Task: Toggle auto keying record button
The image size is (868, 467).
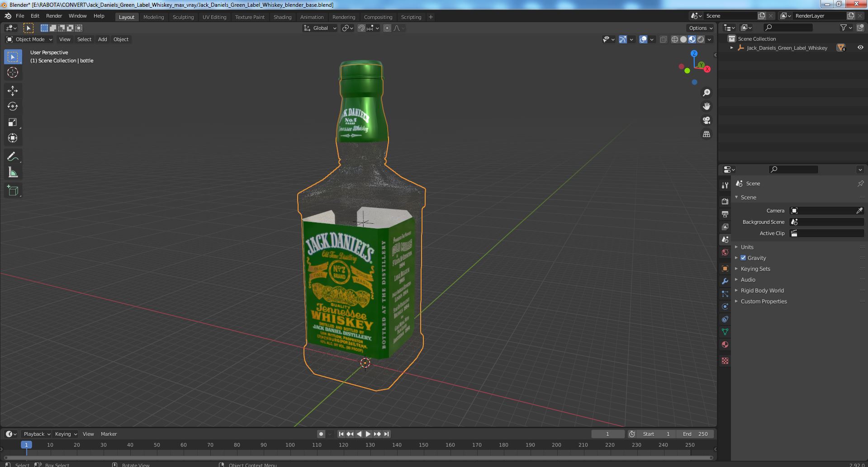Action: tap(321, 434)
